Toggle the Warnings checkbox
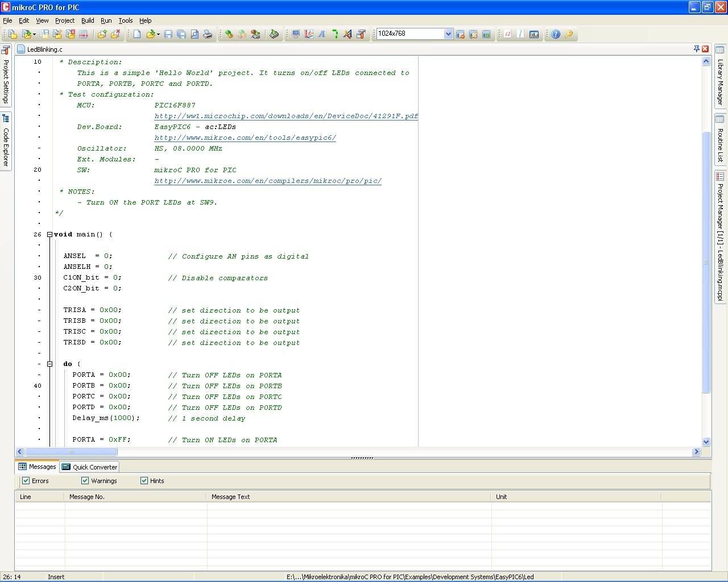This screenshot has width=728, height=582. 85,481
